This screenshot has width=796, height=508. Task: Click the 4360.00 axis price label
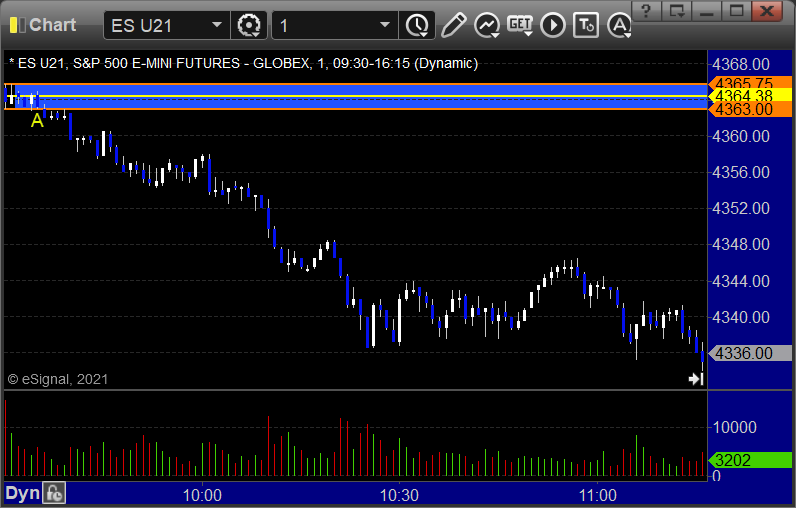(741, 137)
